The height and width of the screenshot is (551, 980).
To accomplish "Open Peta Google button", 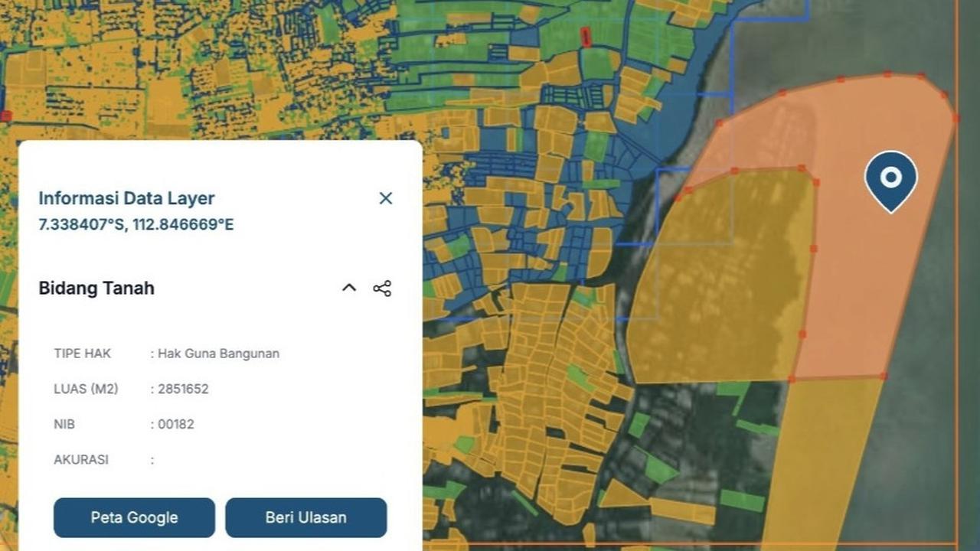I will [x=134, y=517].
